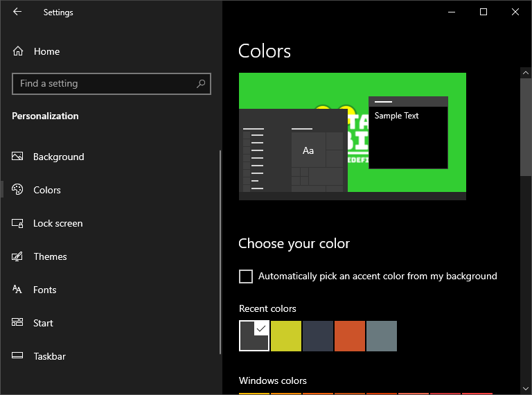Select the gray-blue recent color swatch

pyautogui.click(x=382, y=336)
